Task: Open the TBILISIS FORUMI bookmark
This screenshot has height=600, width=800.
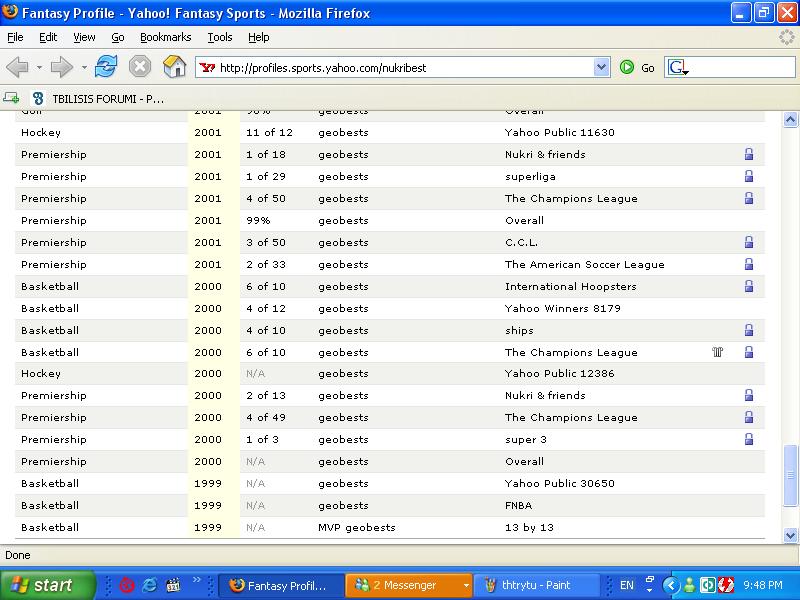Action: (x=98, y=98)
